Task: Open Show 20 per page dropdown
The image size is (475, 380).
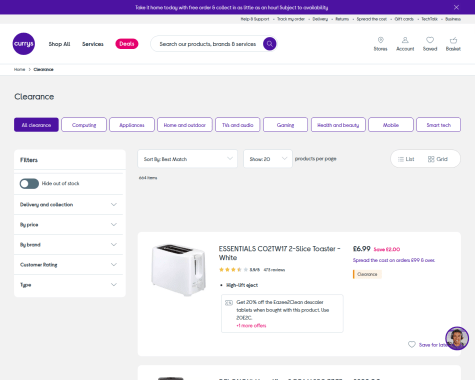Action: coord(268,159)
